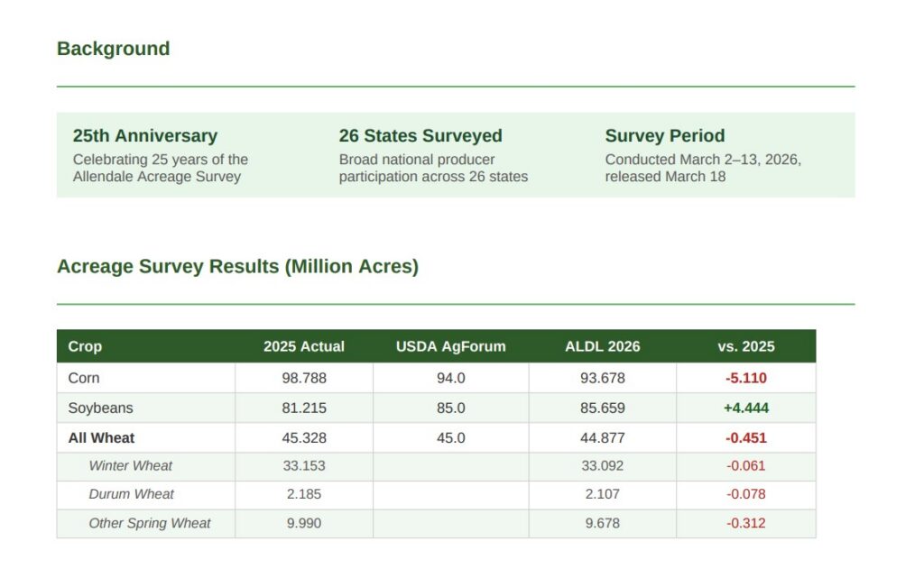Select the Soybeans row label
The height and width of the screenshot is (569, 924).
tap(100, 408)
